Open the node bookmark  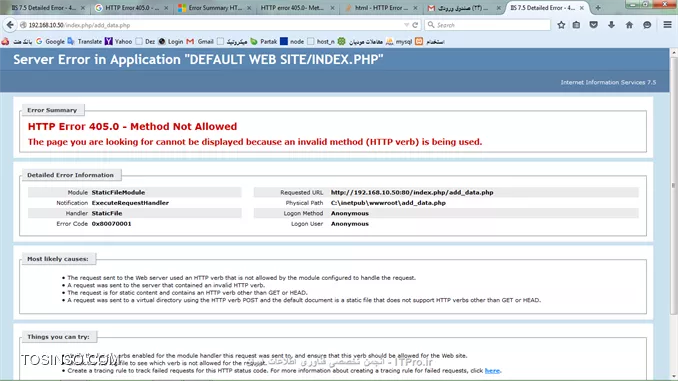click(x=292, y=42)
